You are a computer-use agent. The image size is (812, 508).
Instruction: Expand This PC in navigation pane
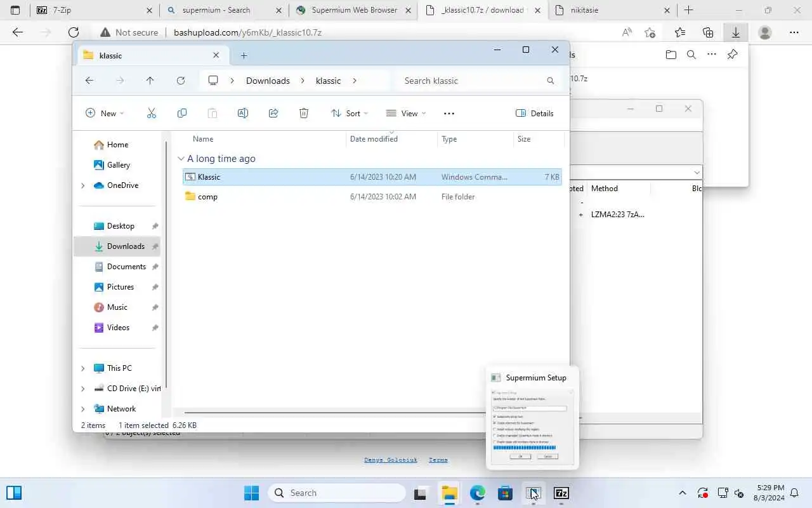82,368
